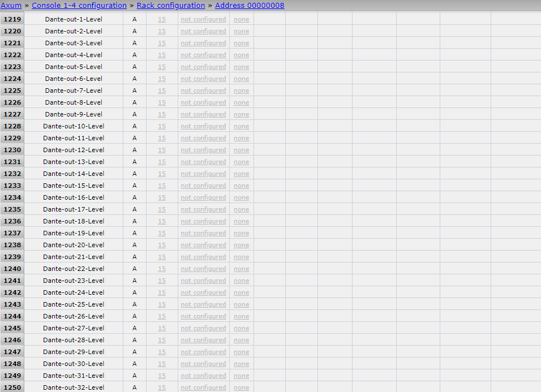Open 'none' link in row 1236
Viewport: 541px width, 392px height.
242,221
